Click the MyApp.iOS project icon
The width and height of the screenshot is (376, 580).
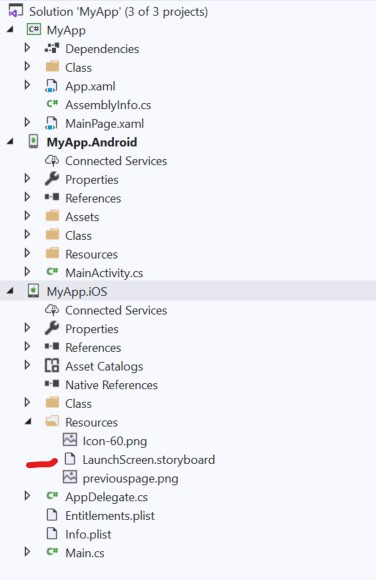coord(33,291)
